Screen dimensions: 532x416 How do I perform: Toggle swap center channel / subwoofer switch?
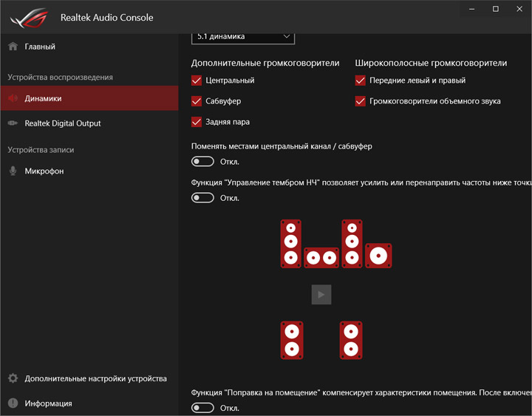tap(202, 162)
